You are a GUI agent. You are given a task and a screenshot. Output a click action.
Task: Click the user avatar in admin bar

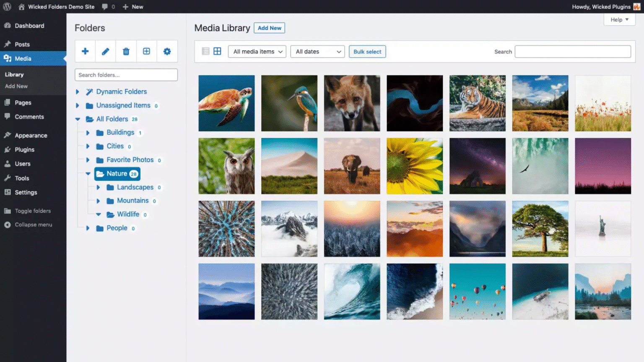click(637, 7)
